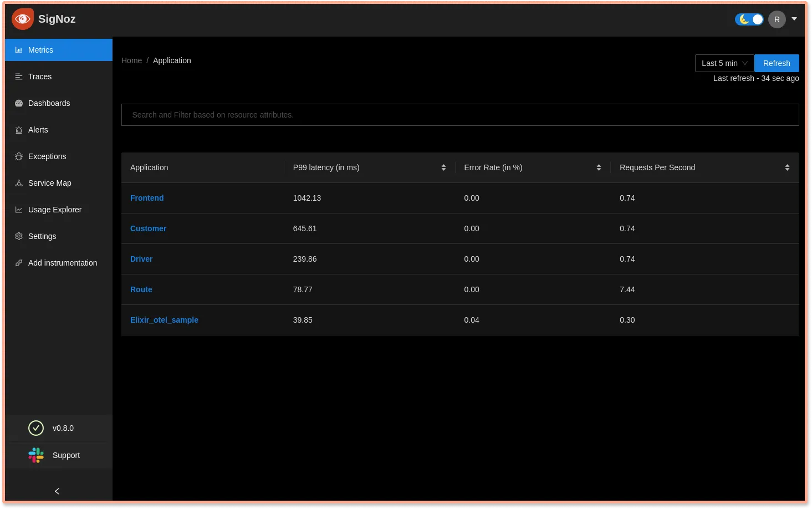Focus the resource attributes search field
Viewport: 812px width, 509px height.
[x=460, y=115]
